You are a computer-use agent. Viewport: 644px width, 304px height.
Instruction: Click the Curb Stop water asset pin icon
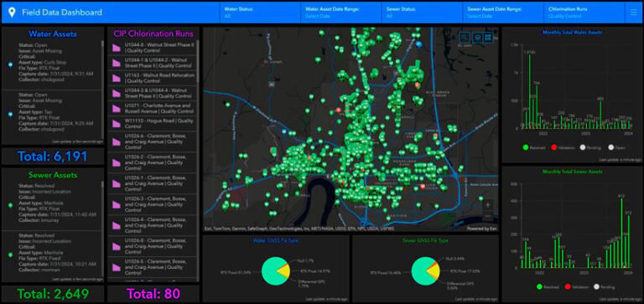(x=11, y=64)
